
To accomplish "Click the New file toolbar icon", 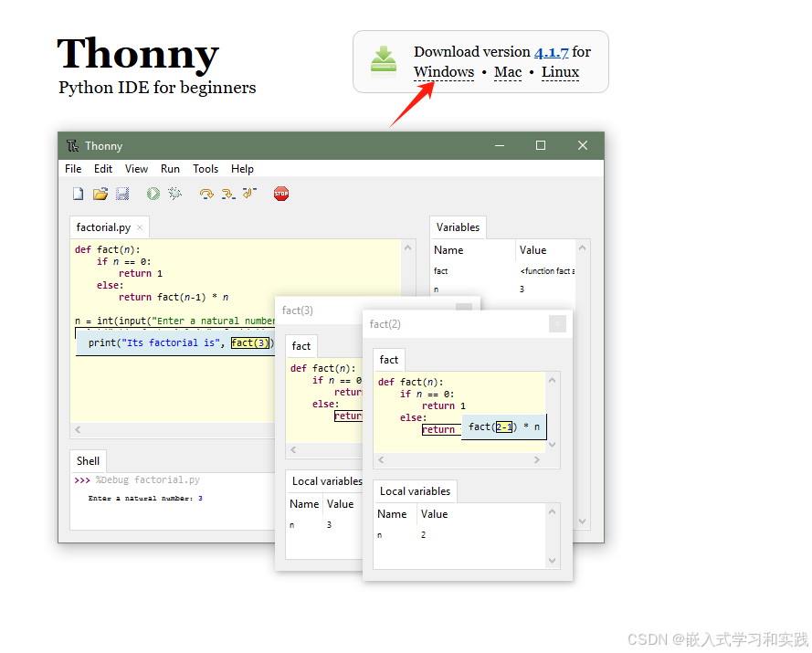I will point(78,194).
